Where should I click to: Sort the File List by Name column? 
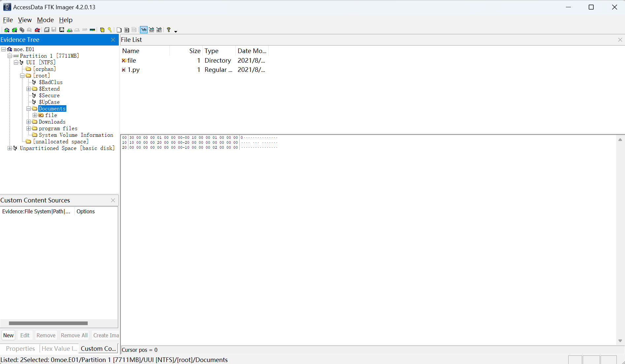click(x=145, y=51)
